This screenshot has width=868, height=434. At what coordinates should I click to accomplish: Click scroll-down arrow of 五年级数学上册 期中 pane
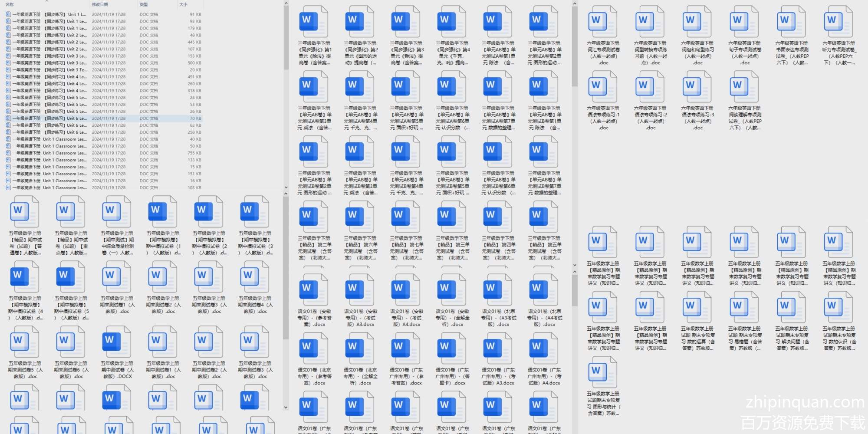tap(286, 408)
